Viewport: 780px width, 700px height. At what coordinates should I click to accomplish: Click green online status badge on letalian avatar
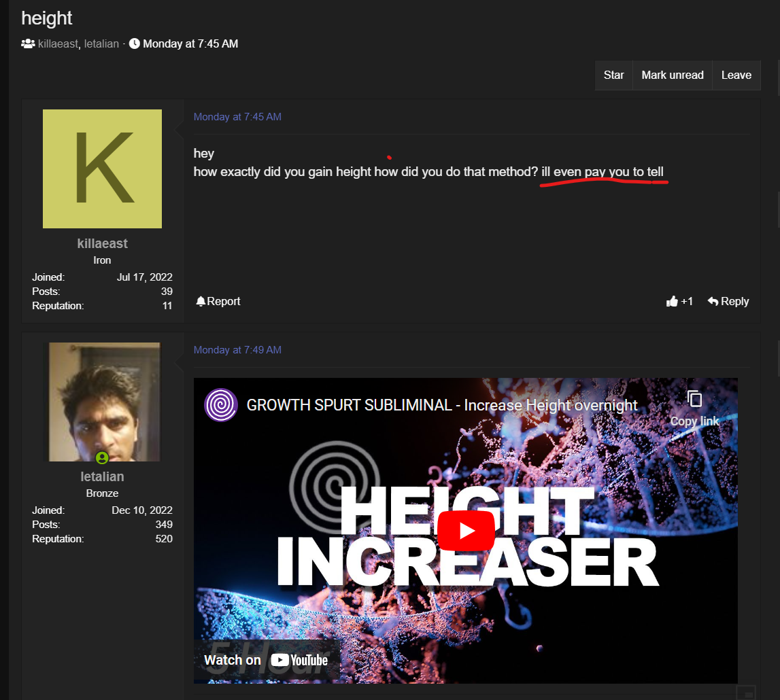(x=102, y=458)
